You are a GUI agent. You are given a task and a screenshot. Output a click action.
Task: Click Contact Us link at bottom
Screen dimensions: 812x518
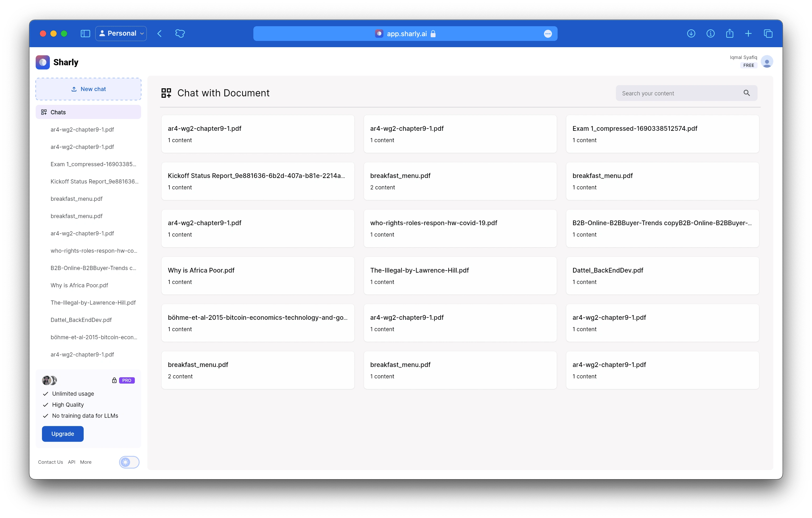(50, 462)
